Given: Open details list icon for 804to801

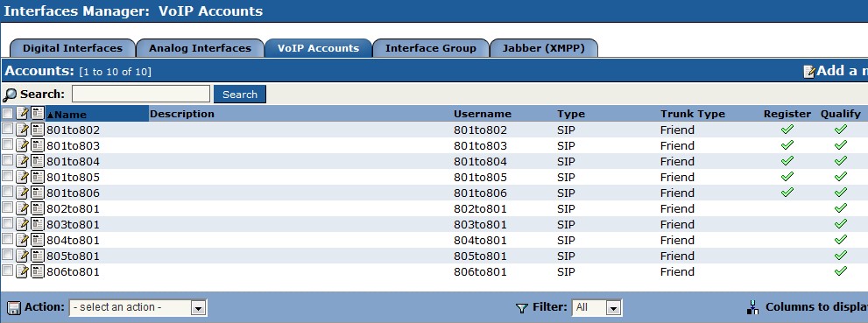Looking at the screenshot, I should [38, 240].
